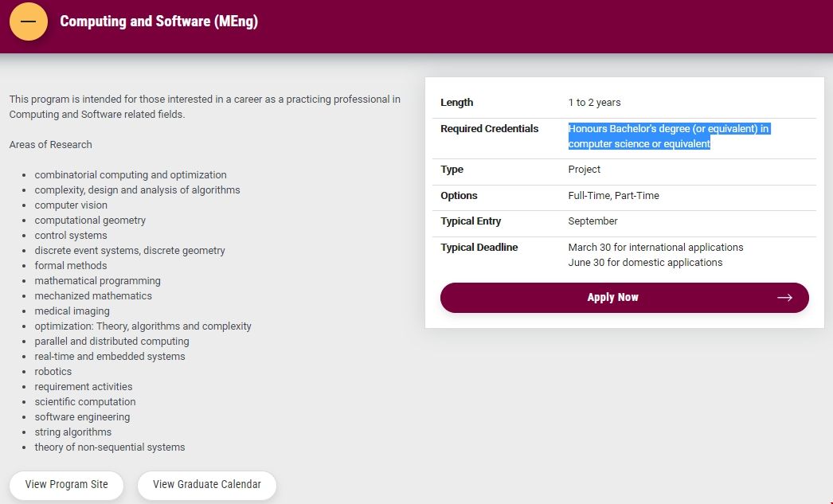Click the arrow icon on Apply Now
This screenshot has width=833, height=504.
point(784,298)
